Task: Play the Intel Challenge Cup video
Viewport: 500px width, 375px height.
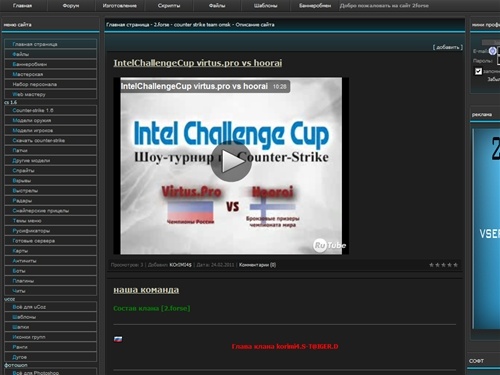Action: point(231,162)
